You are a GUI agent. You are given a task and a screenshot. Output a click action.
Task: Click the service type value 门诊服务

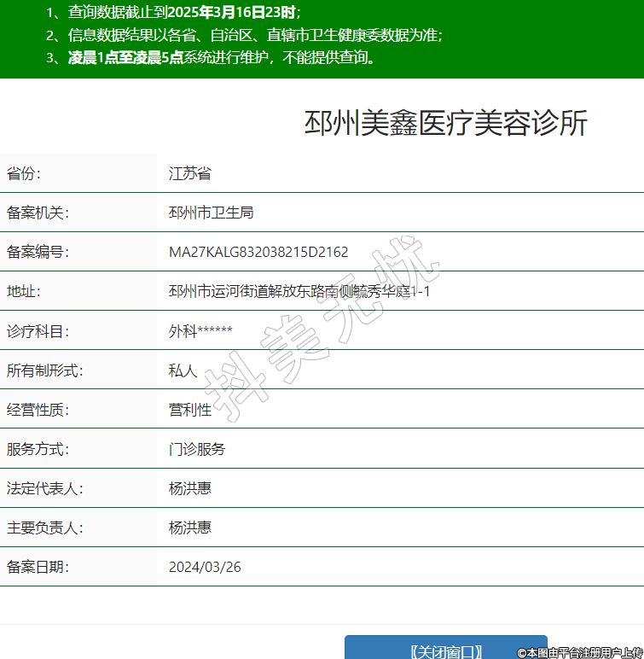pos(196,449)
